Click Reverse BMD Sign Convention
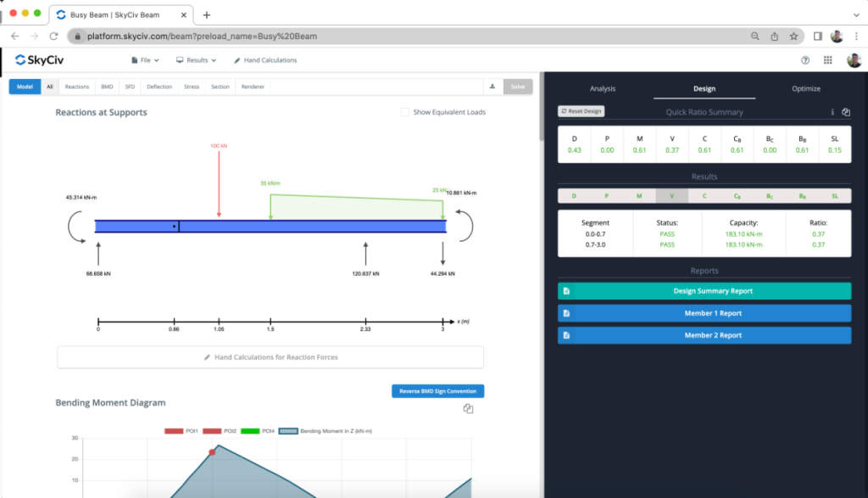Screen dimensions: 868x498 [x=437, y=390]
